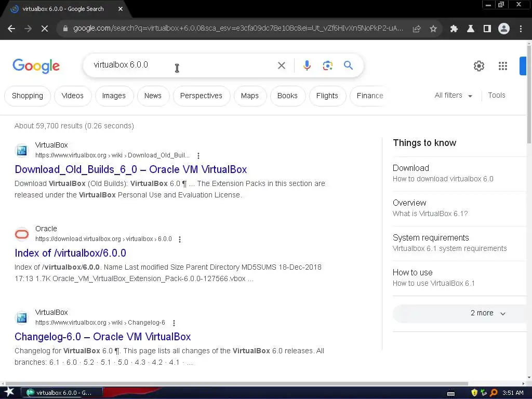
Task: Click the keyboard tray icon
Action: [x=451, y=394]
